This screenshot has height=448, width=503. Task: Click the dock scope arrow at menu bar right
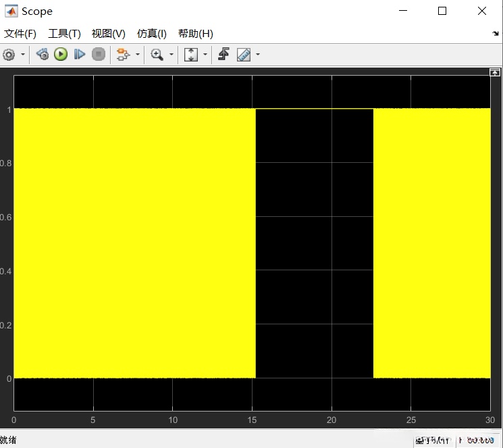click(496, 33)
